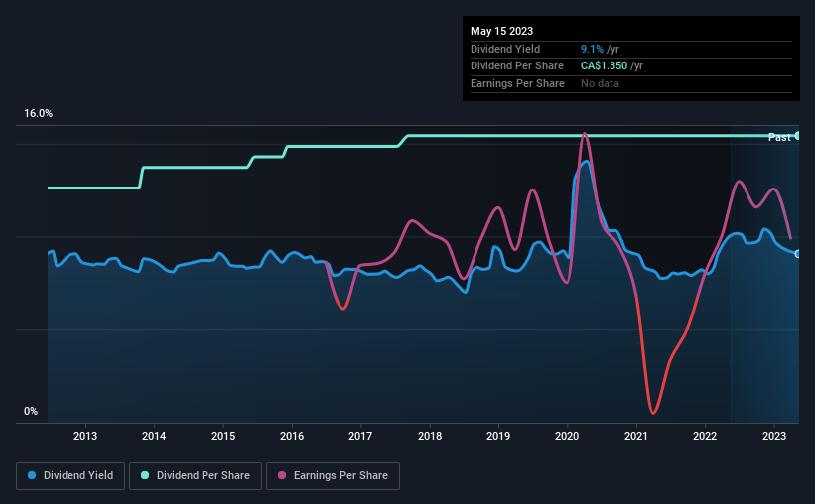Viewport: 815px width, 504px height.
Task: Click the 0% y-axis label
Action: click(31, 411)
